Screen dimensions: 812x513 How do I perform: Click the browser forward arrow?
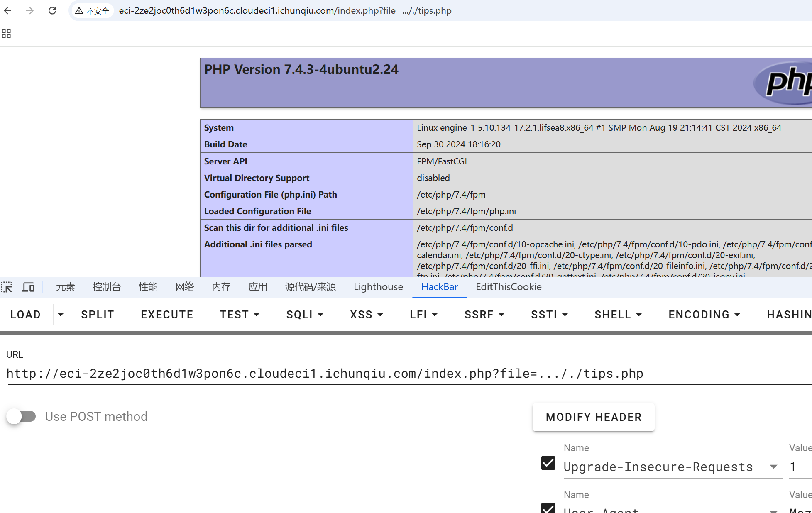[x=30, y=10]
